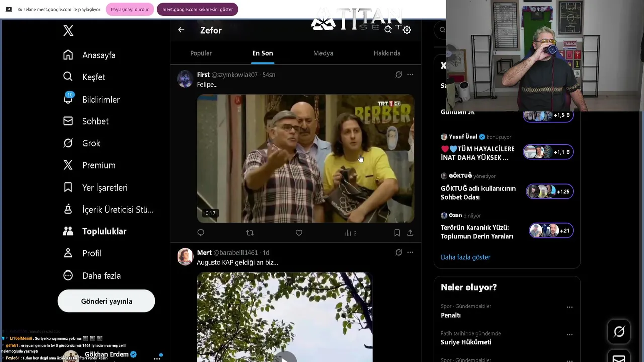Open Premium page

click(x=90, y=165)
